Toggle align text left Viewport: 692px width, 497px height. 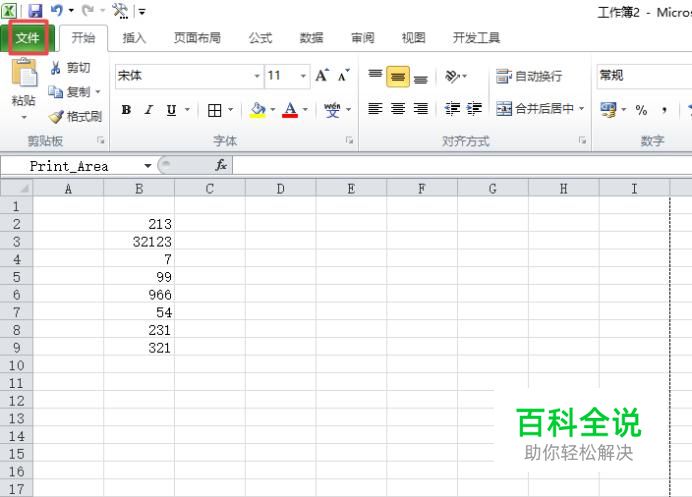pos(375,109)
